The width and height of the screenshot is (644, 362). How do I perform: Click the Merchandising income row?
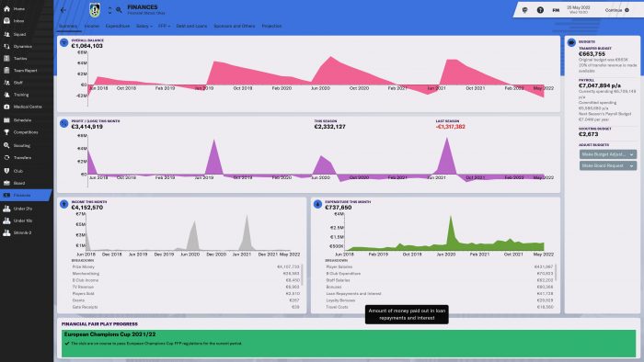click(186, 274)
